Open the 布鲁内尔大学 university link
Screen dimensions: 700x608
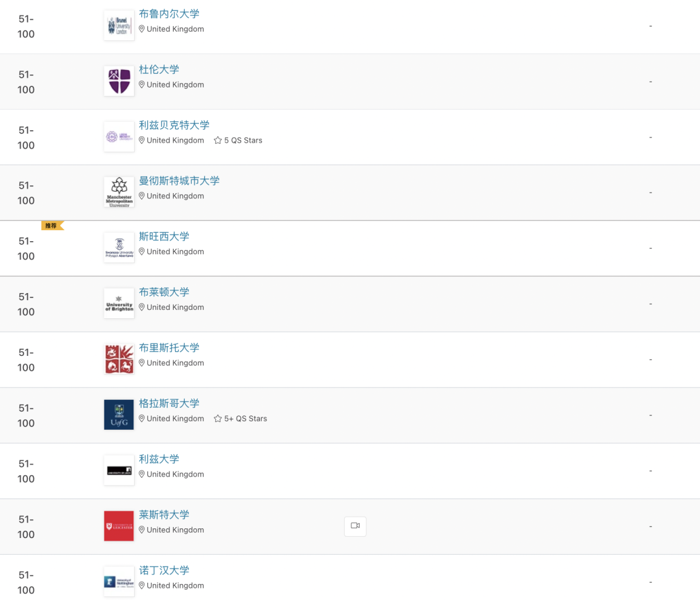[x=169, y=14]
